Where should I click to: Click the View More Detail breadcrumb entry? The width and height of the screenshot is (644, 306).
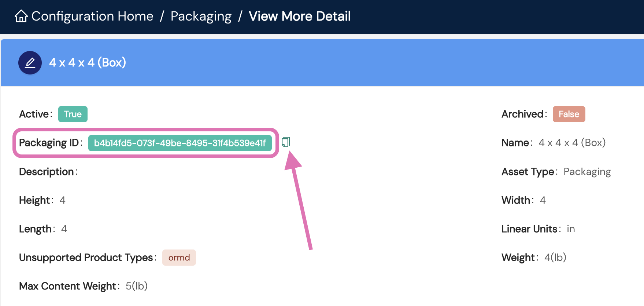[x=299, y=16]
